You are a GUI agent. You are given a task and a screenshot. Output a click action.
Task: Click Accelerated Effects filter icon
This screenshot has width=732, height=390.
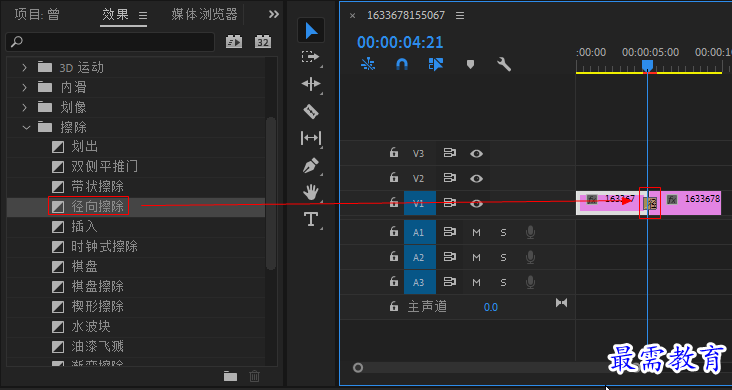click(234, 42)
